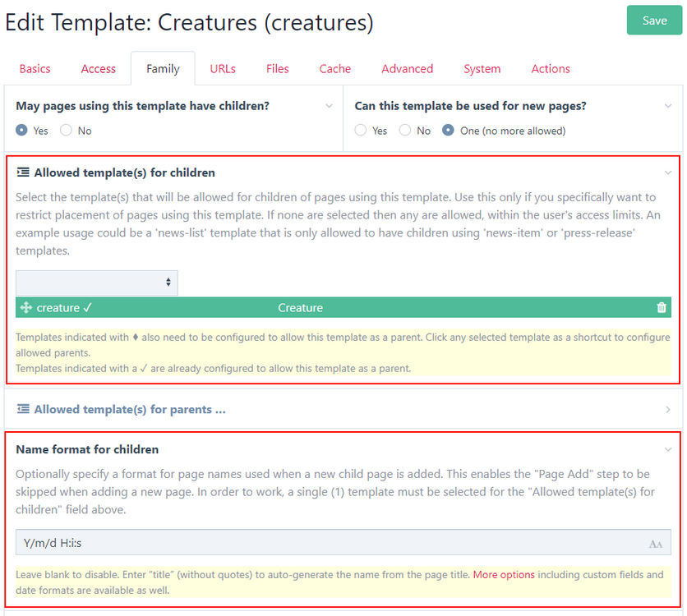Choose No for template used for new pages
The height and width of the screenshot is (616, 687).
(x=405, y=131)
